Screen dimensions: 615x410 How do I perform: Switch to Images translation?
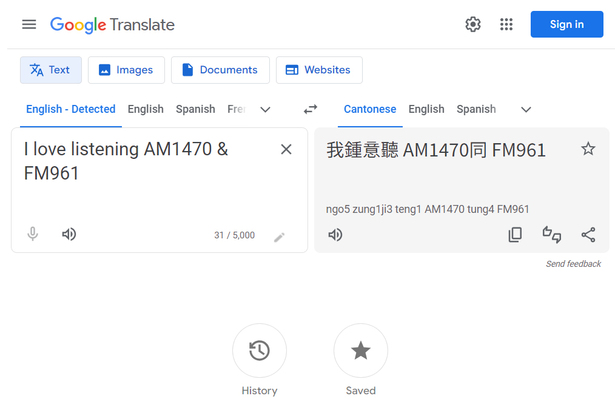pos(126,70)
